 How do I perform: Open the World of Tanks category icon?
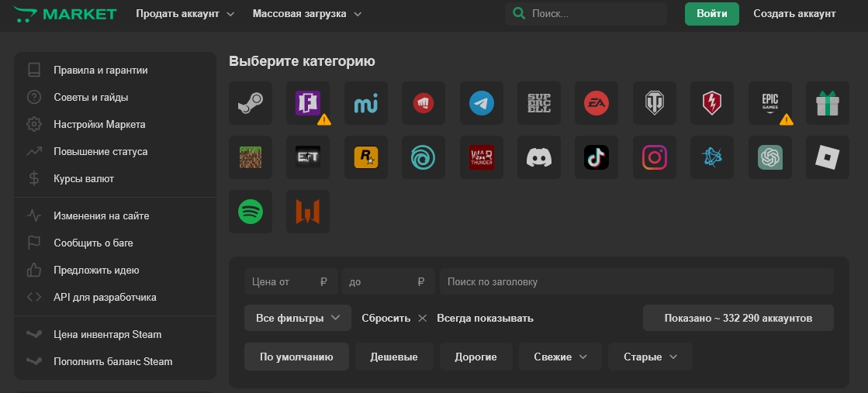pyautogui.click(x=655, y=103)
